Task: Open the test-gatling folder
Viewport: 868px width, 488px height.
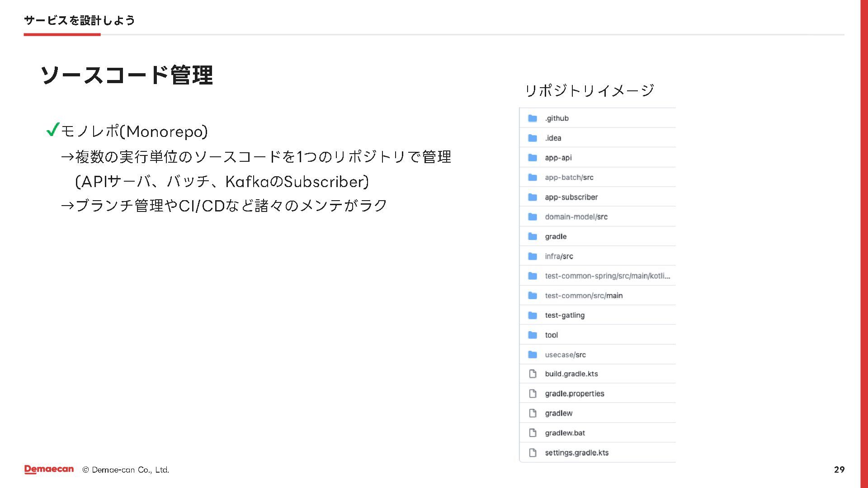Action: point(565,315)
